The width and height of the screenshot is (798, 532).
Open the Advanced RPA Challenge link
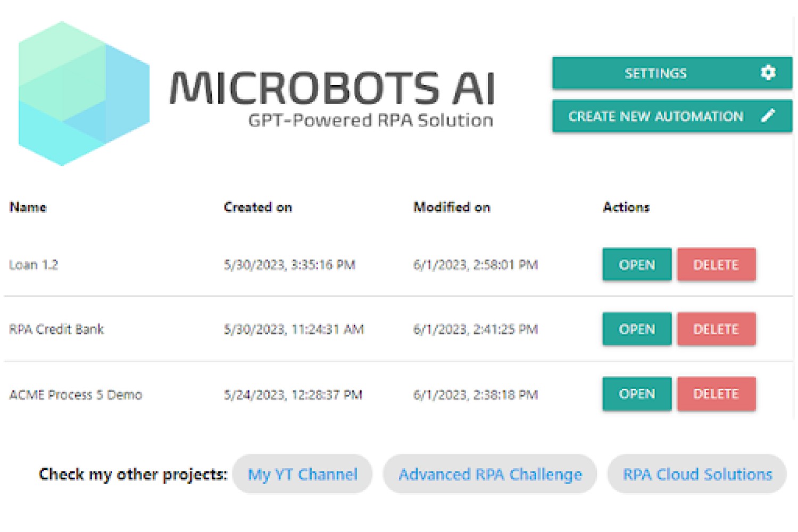click(x=490, y=474)
